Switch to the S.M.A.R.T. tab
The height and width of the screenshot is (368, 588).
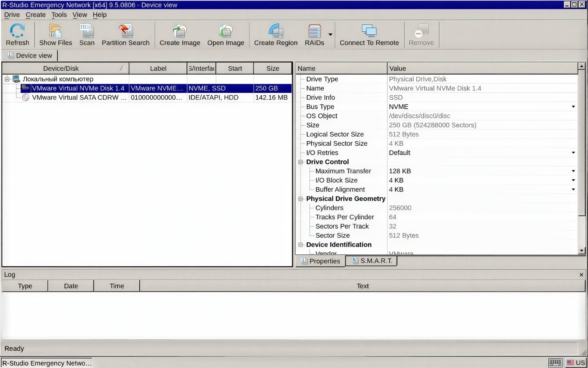click(372, 261)
